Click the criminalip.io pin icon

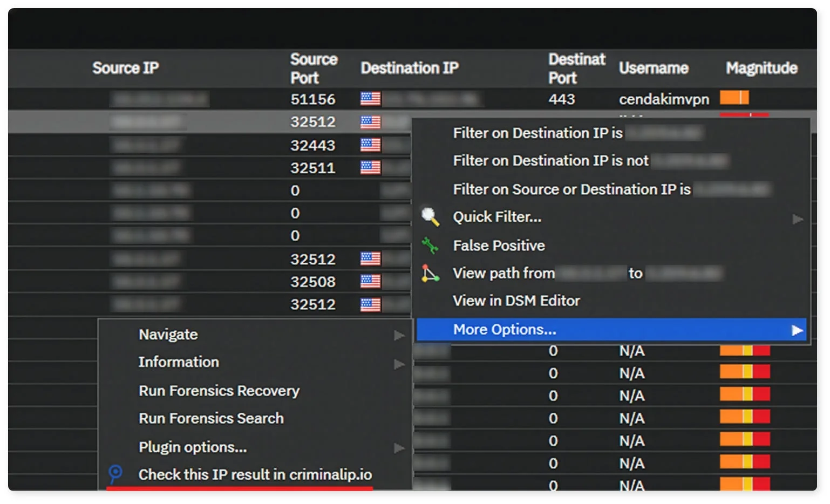115,474
